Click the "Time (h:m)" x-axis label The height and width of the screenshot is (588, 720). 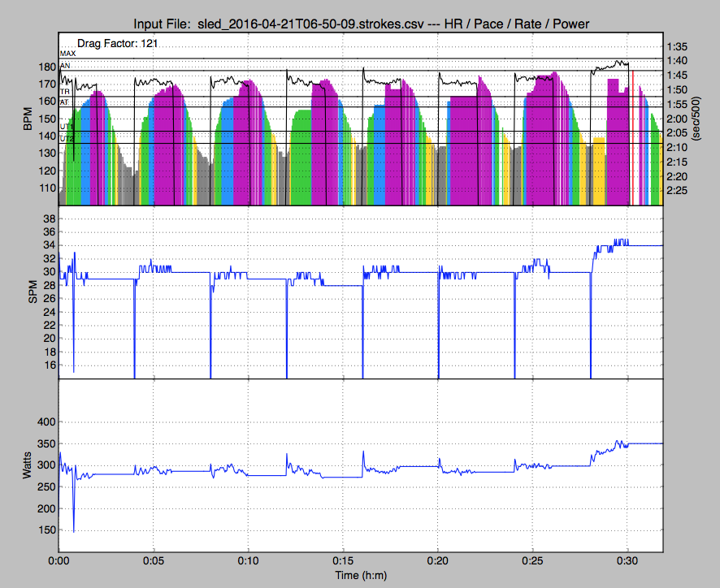tap(361, 576)
